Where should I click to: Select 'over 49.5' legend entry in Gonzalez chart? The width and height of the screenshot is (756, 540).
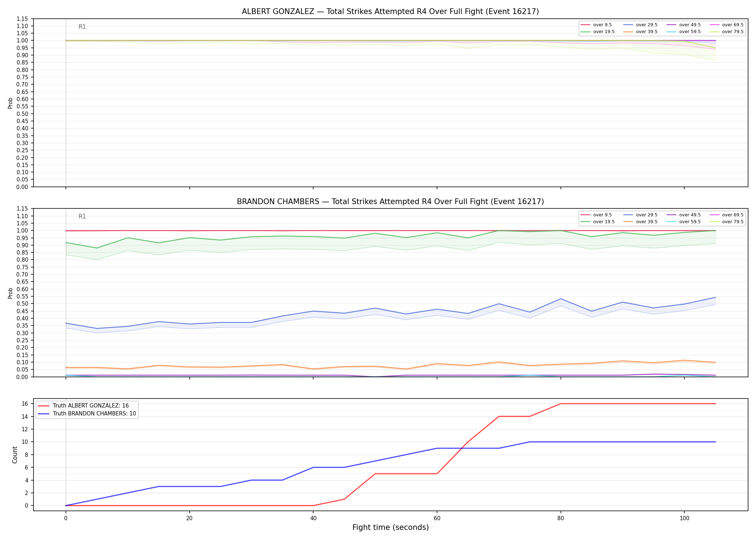[683, 25]
